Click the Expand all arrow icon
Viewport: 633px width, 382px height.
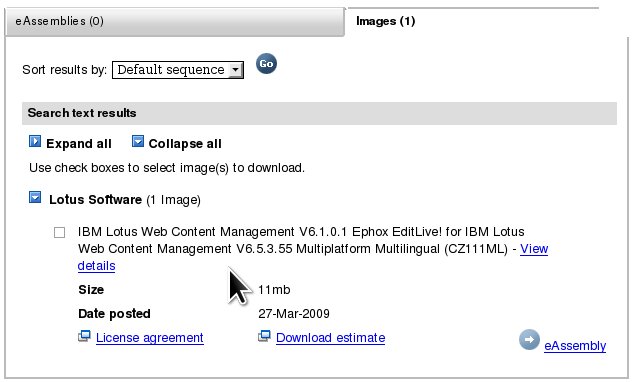pyautogui.click(x=35, y=142)
